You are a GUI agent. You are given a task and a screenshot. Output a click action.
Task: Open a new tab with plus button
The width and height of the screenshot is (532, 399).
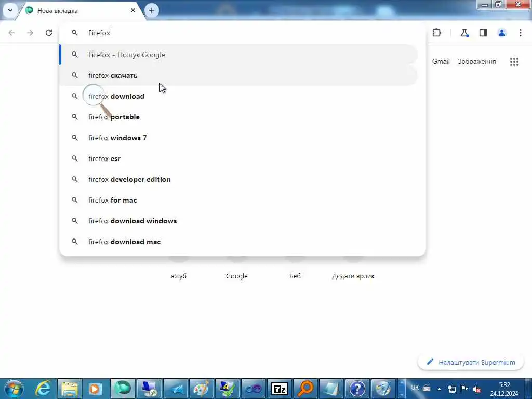point(152,10)
